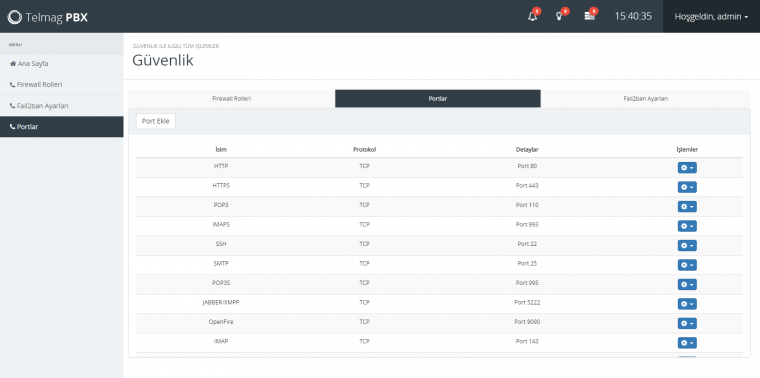Switch to the Fail2ban Ayarları tab

point(646,98)
